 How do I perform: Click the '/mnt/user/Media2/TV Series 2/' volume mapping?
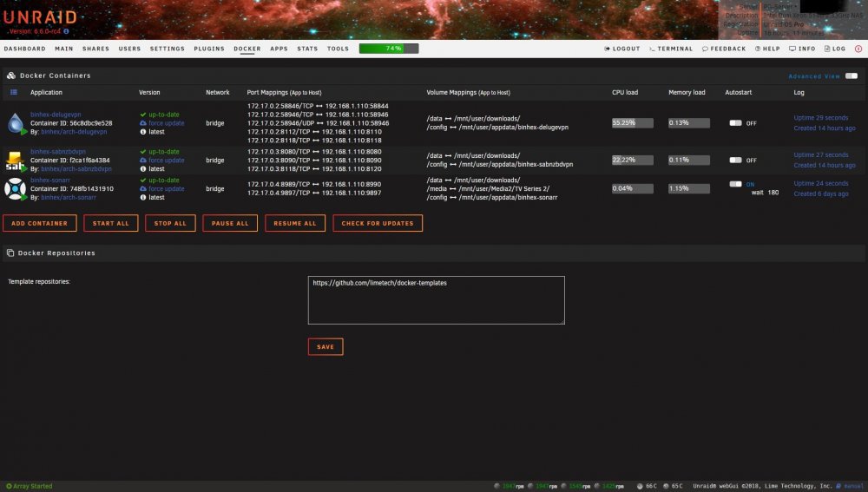pyautogui.click(x=503, y=188)
